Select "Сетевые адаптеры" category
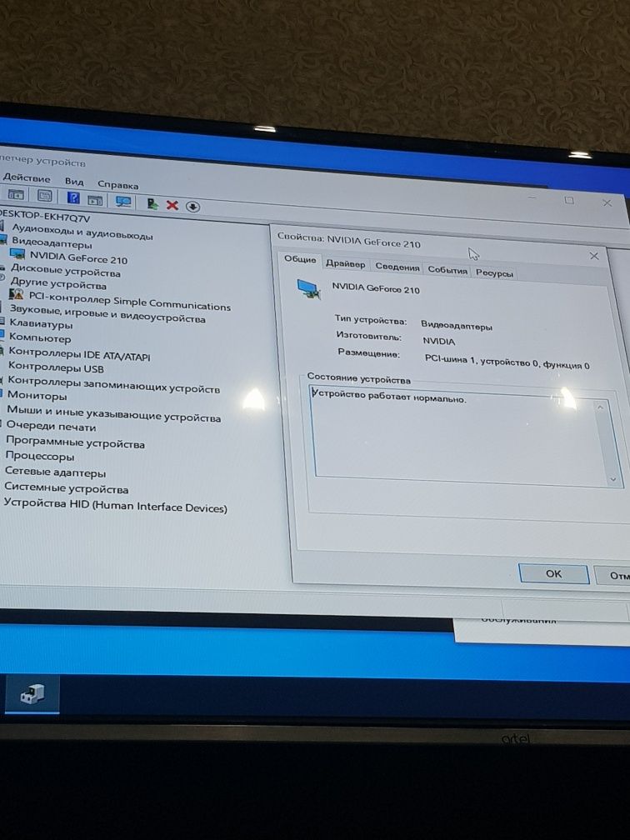Image resolution: width=630 pixels, height=840 pixels. 55,472
